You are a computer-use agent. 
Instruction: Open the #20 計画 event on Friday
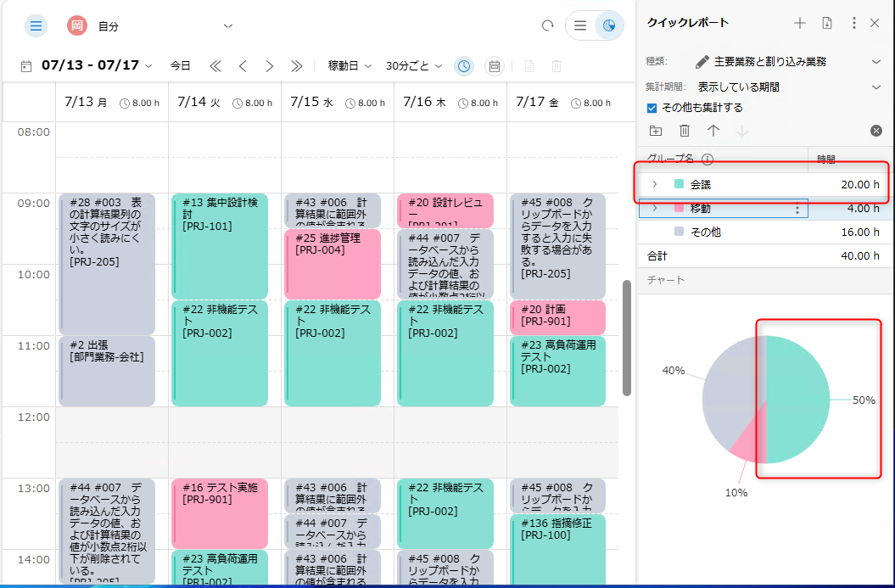click(x=557, y=317)
